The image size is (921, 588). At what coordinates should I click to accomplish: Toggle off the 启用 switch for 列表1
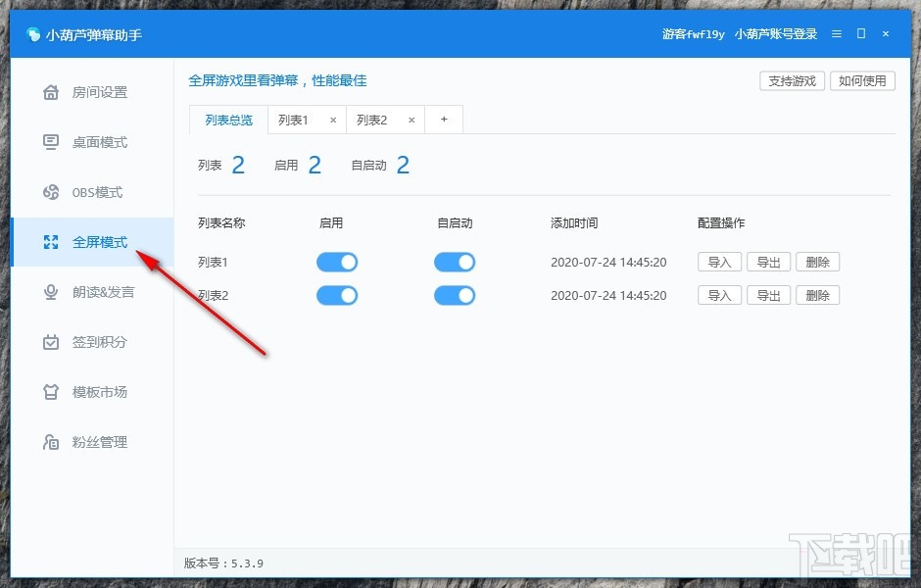tap(337, 262)
